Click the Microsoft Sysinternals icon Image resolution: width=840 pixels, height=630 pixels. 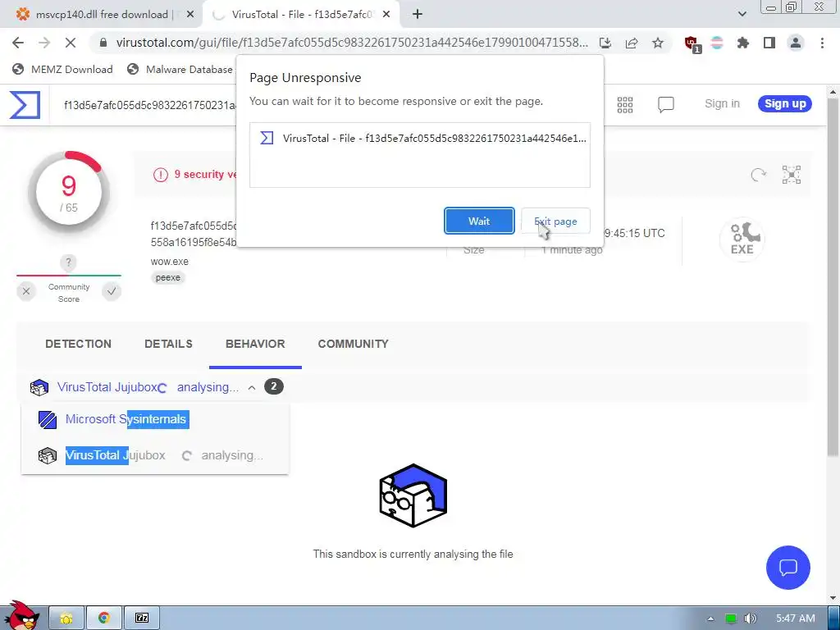(x=48, y=419)
